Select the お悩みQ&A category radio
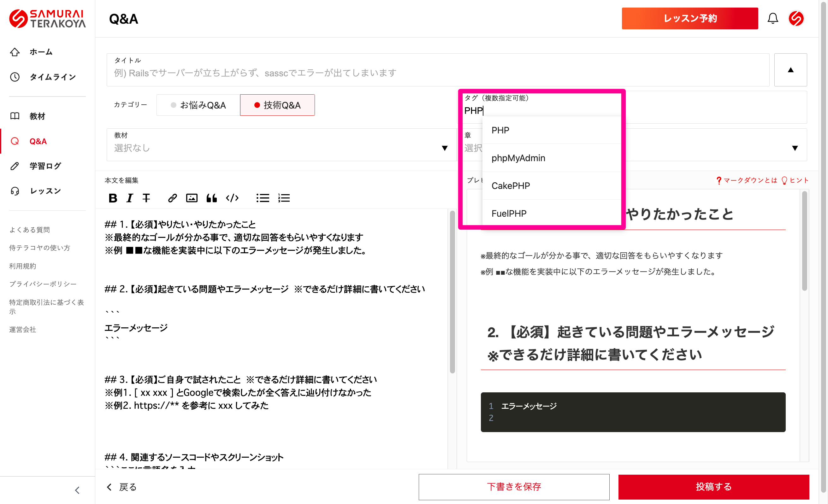The image size is (828, 504). 198,105
